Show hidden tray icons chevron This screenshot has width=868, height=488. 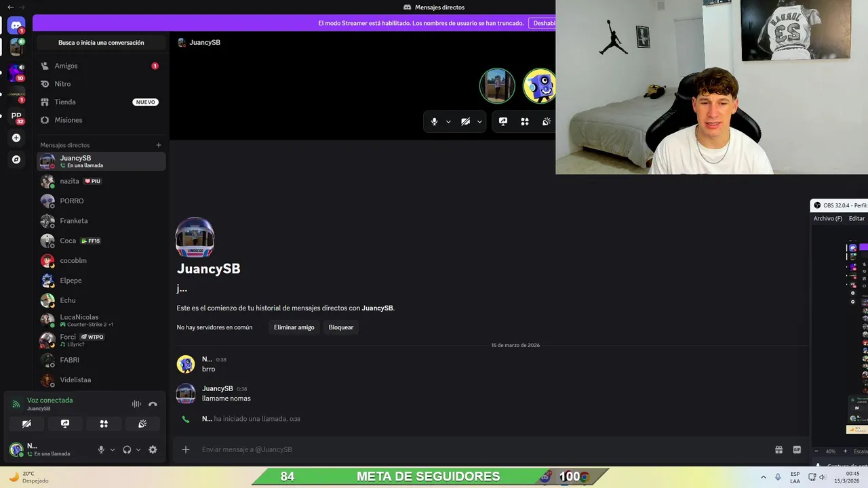[764, 477]
